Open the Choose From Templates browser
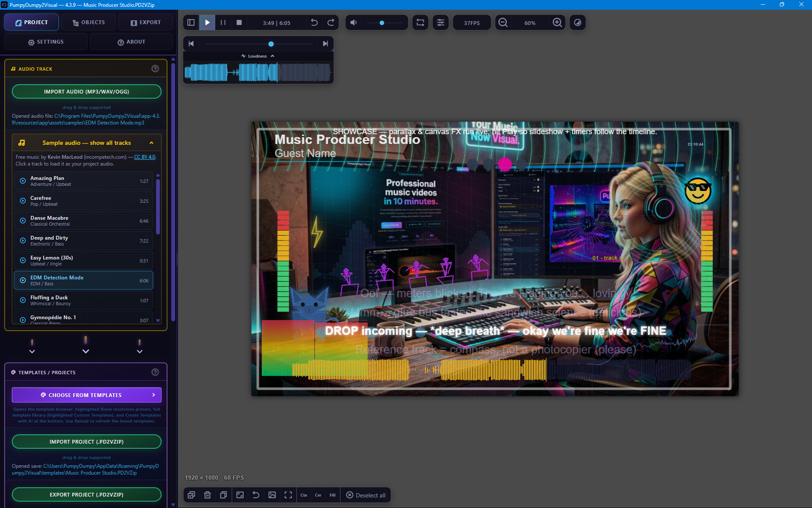The height and width of the screenshot is (508, 812). coord(87,395)
